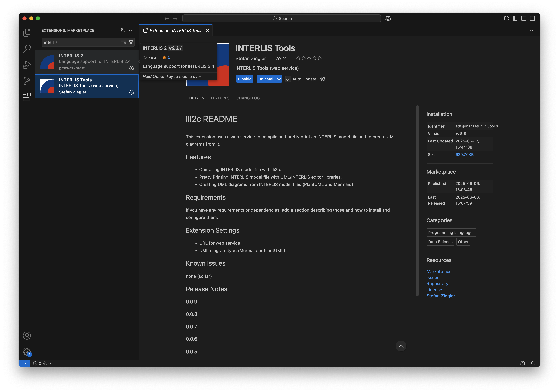
Task: Open the Explorer view in activity bar
Action: click(27, 32)
